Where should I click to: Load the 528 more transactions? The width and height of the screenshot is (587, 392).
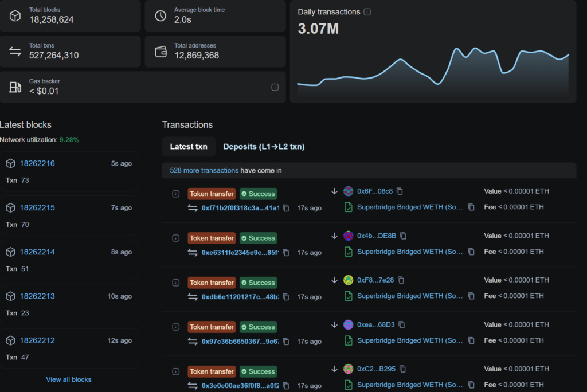coord(204,170)
